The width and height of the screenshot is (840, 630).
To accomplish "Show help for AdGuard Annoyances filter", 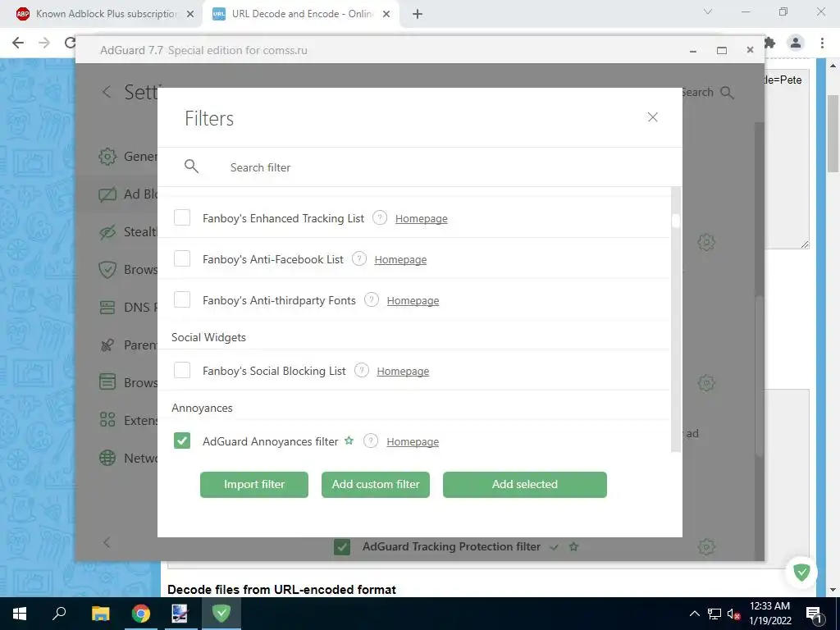I will coord(371,441).
